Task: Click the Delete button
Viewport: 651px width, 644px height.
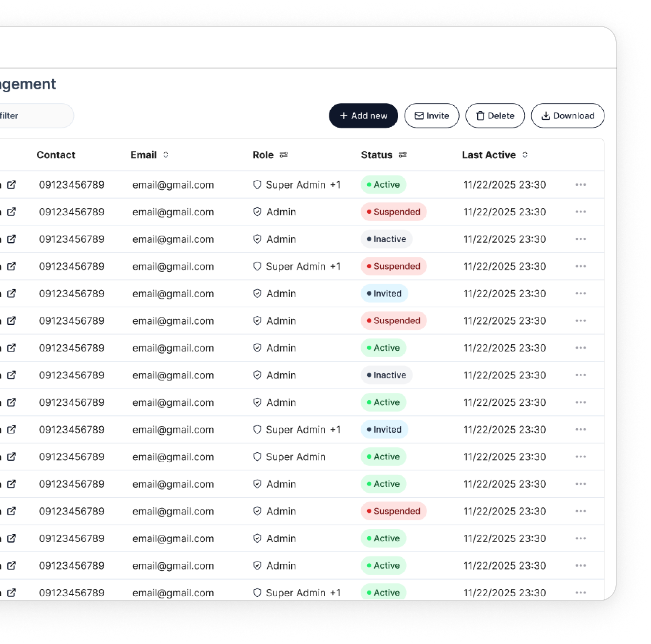Action: pyautogui.click(x=495, y=116)
